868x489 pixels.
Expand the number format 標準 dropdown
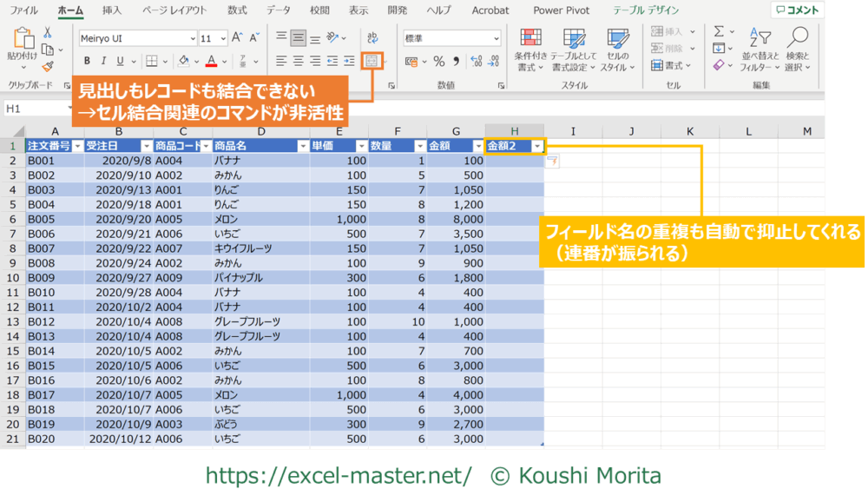(496, 39)
